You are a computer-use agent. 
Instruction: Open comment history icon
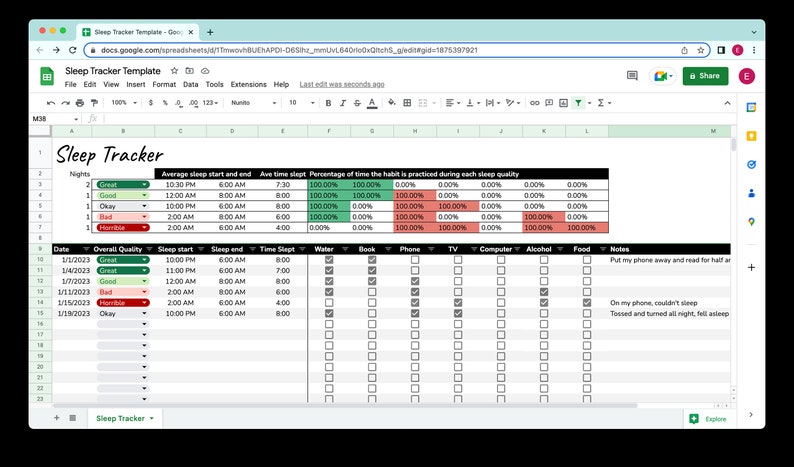[x=632, y=76]
